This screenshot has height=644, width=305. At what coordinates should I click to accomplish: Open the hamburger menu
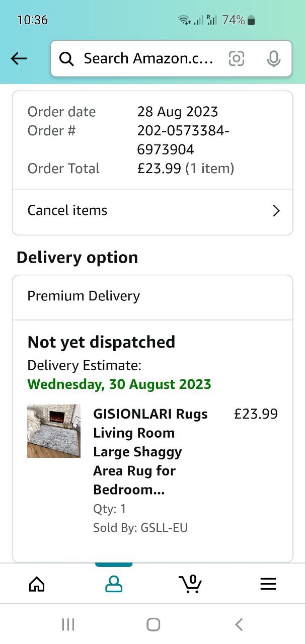(268, 584)
